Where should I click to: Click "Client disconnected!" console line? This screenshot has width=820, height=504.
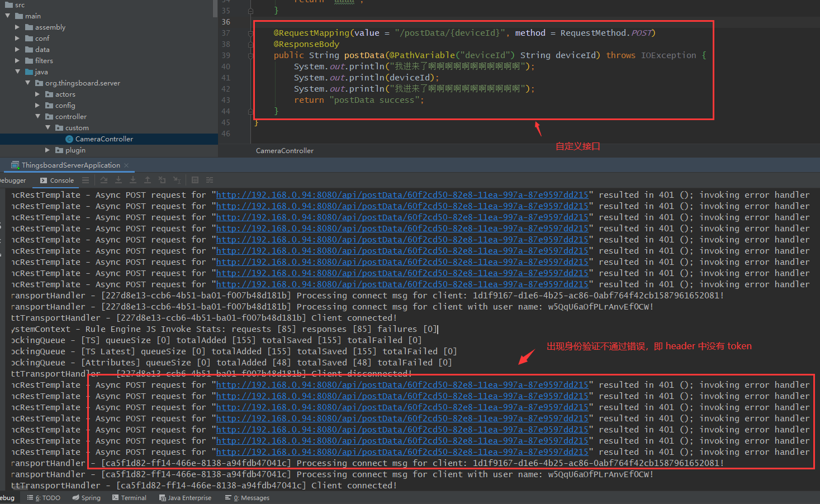(x=211, y=374)
